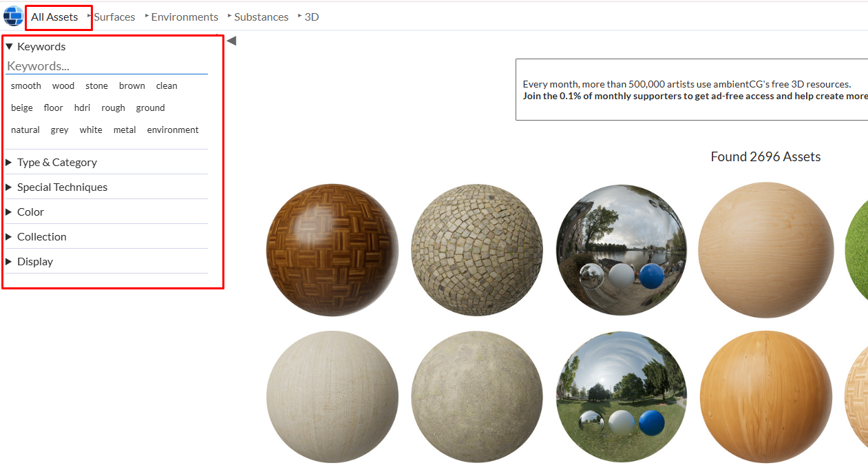The width and height of the screenshot is (868, 472).
Task: Open the light maple wood sphere asset
Action: tap(766, 250)
